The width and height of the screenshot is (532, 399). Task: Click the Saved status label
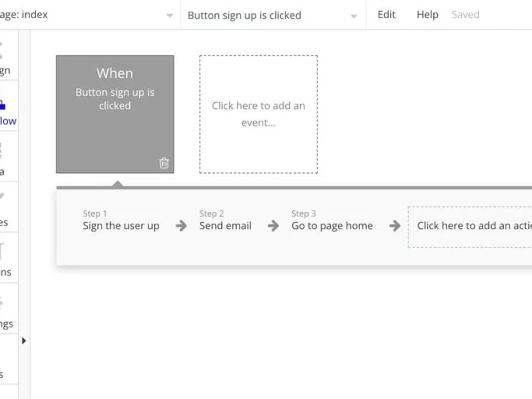click(x=465, y=14)
